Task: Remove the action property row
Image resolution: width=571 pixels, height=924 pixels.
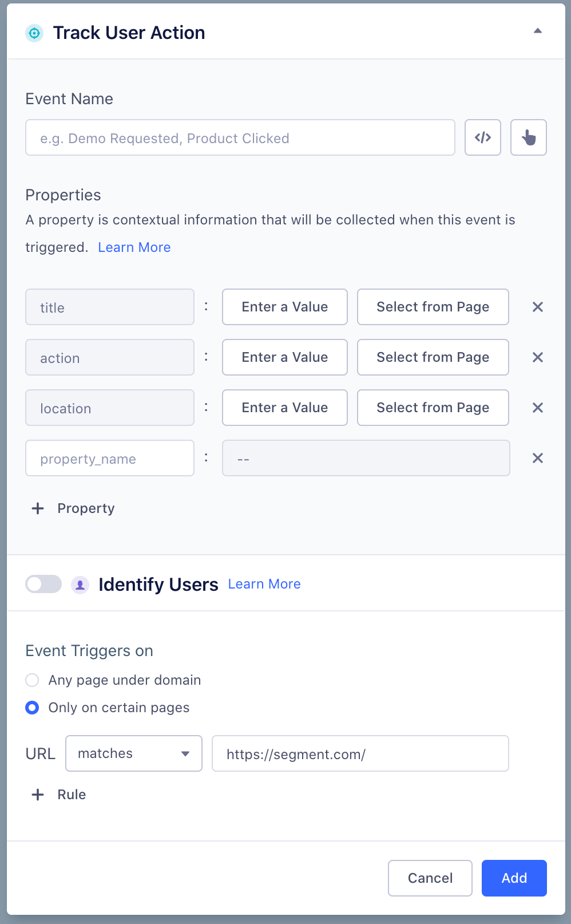Action: (537, 357)
